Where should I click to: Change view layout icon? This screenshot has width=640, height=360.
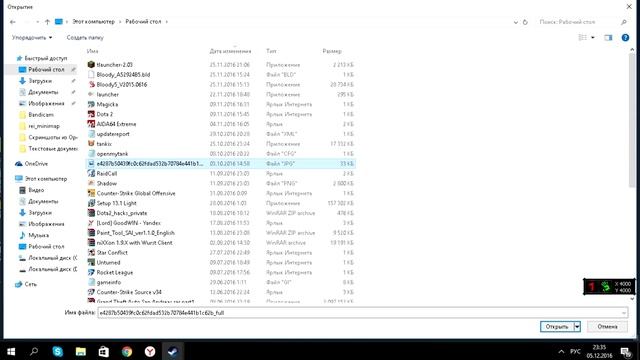(x=582, y=38)
